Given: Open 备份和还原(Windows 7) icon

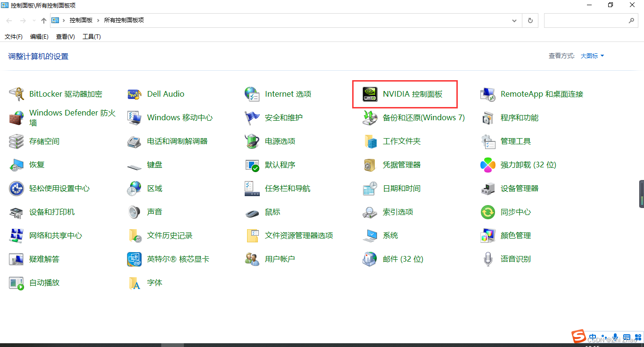Looking at the screenshot, I should point(370,117).
